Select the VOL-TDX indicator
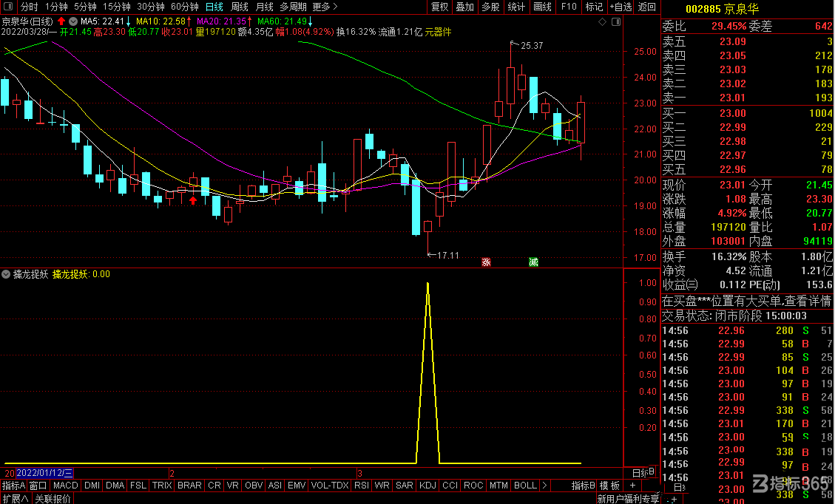The height and width of the screenshot is (504, 835). [x=330, y=486]
